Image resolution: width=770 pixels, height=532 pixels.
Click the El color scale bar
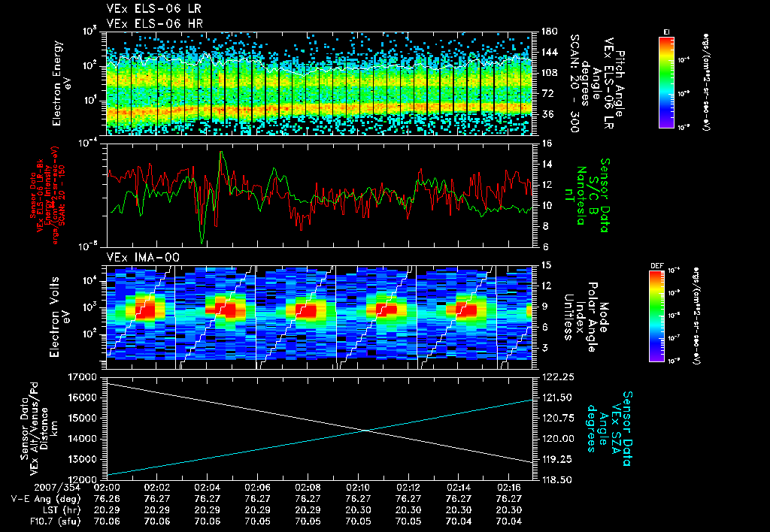pyautogui.click(x=666, y=82)
